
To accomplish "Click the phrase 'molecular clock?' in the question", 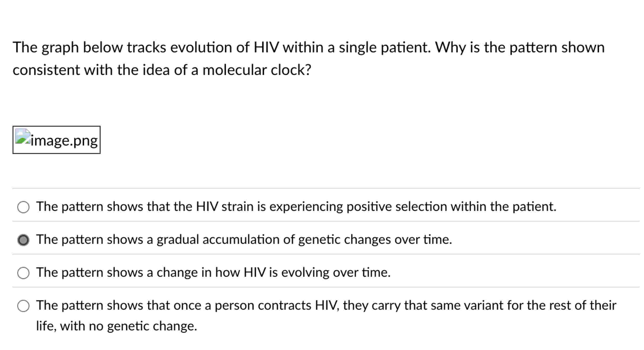I will 257,70.
